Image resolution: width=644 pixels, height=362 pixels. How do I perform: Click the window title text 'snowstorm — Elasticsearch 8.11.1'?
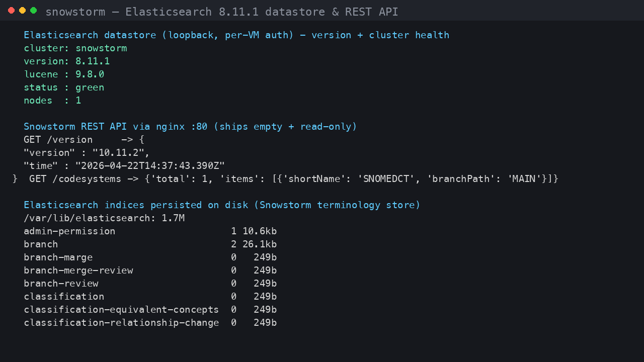click(x=153, y=12)
